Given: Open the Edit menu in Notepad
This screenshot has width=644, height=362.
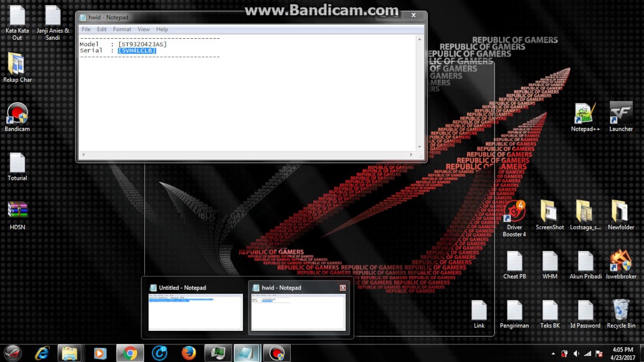Looking at the screenshot, I should click(x=102, y=29).
